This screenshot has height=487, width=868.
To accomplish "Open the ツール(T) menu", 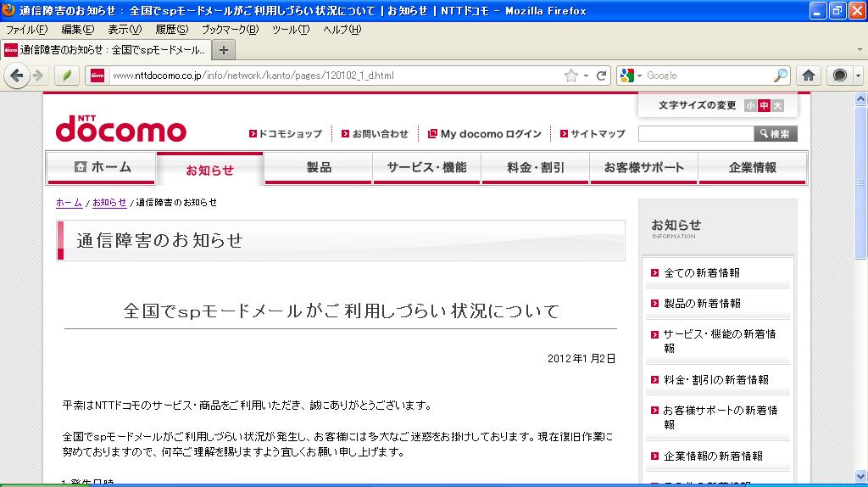I will coord(291,30).
